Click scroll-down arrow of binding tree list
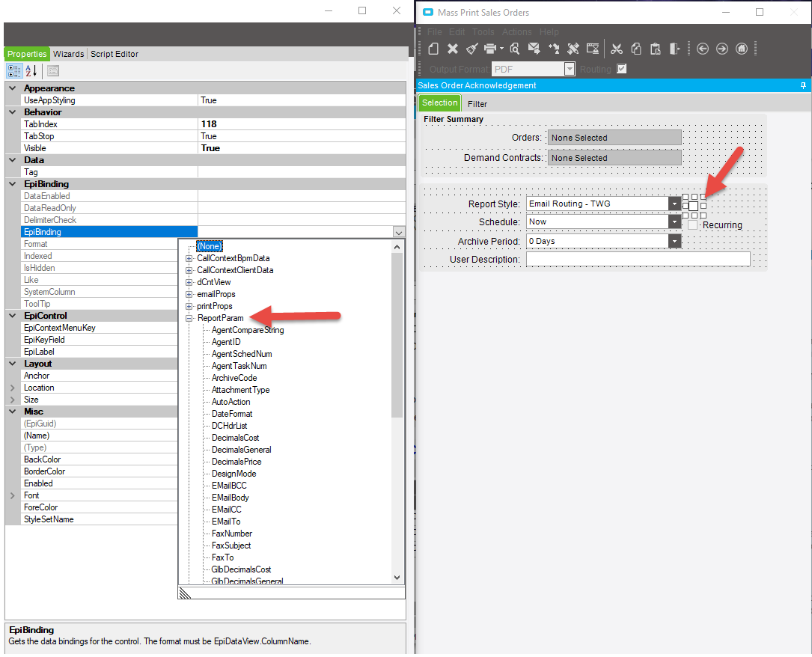 397,578
